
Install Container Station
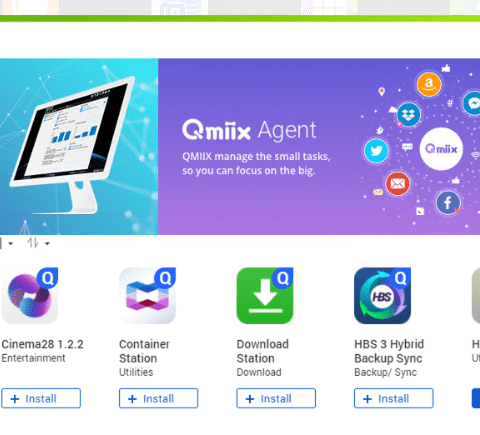tap(159, 398)
